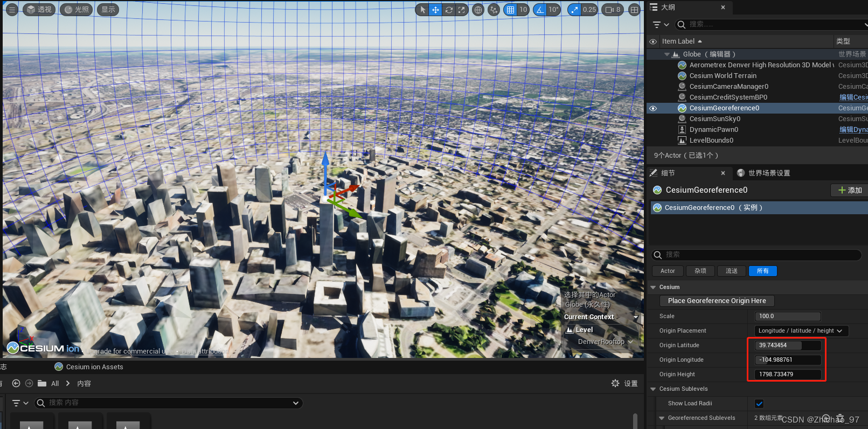This screenshot has height=429, width=868.
Task: Open the Cesium ion Assets tab
Action: coord(89,367)
